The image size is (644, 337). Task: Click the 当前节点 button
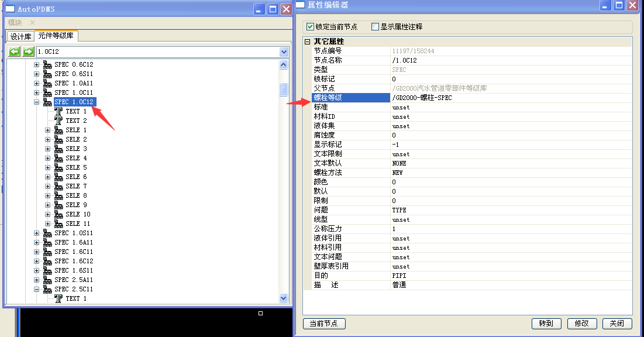click(x=324, y=324)
